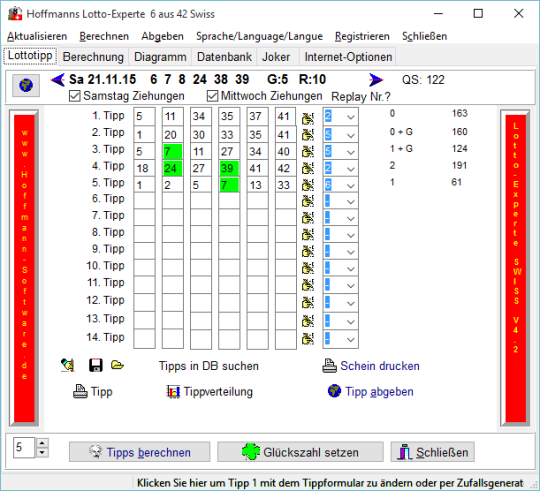Open the Registrieren menu
This screenshot has width=540, height=491.
point(362,36)
